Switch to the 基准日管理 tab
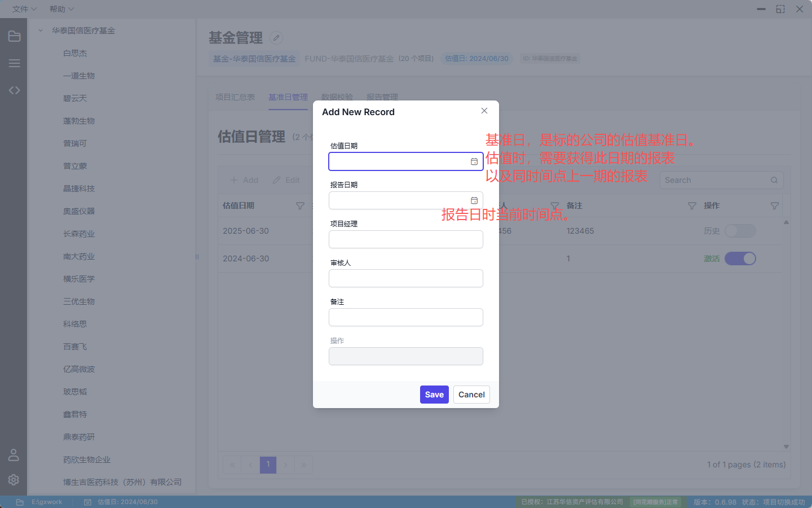 pyautogui.click(x=288, y=97)
